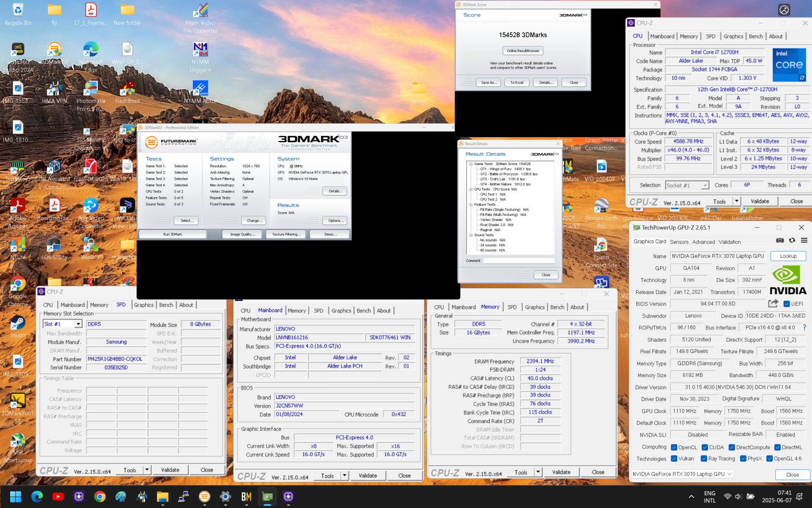The image size is (812, 508).
Task: Open Tools dropdown arrow in CPU-Z Memory window
Action: tap(538, 472)
